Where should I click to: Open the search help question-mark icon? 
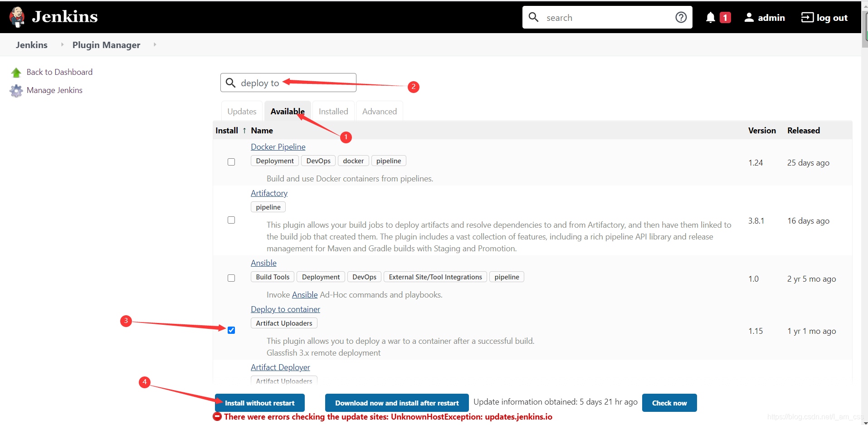(x=681, y=17)
